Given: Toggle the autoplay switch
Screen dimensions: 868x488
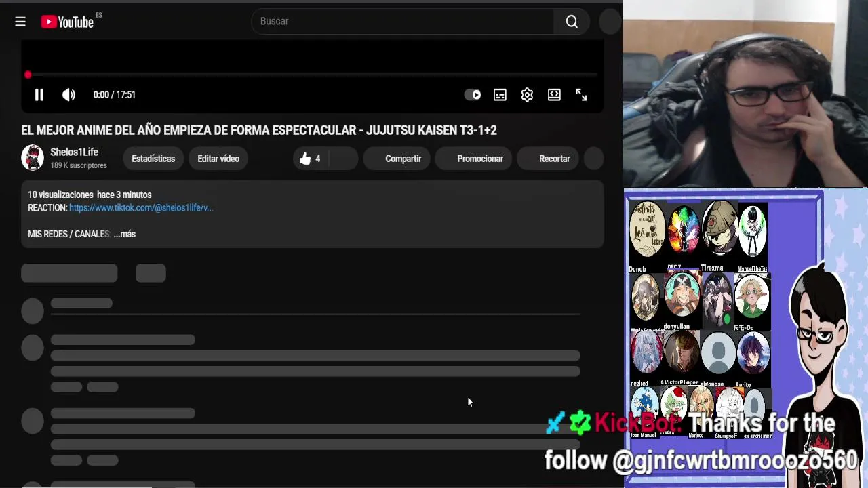Looking at the screenshot, I should [x=473, y=95].
